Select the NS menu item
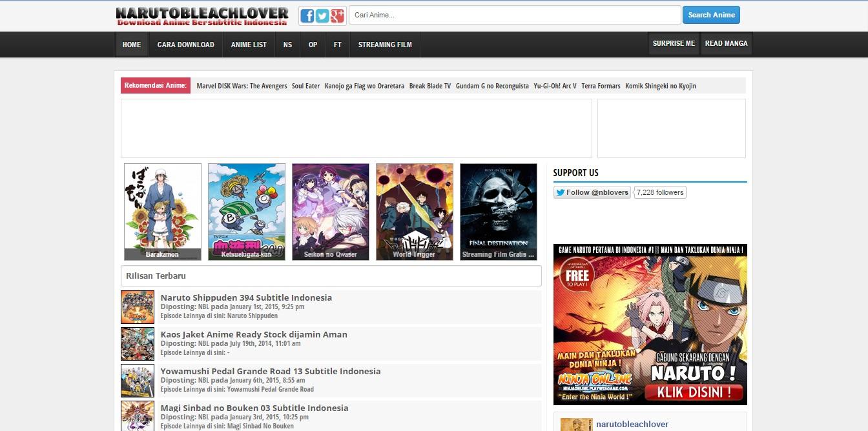868x431 pixels. click(287, 45)
